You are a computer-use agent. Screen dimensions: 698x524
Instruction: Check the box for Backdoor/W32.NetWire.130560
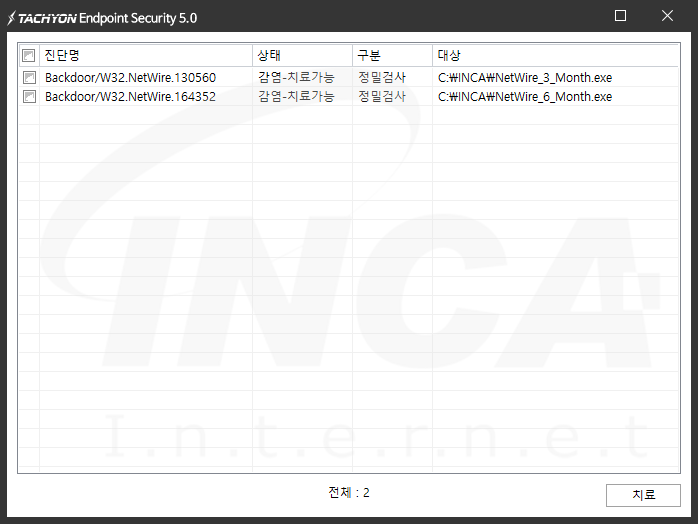[29, 77]
